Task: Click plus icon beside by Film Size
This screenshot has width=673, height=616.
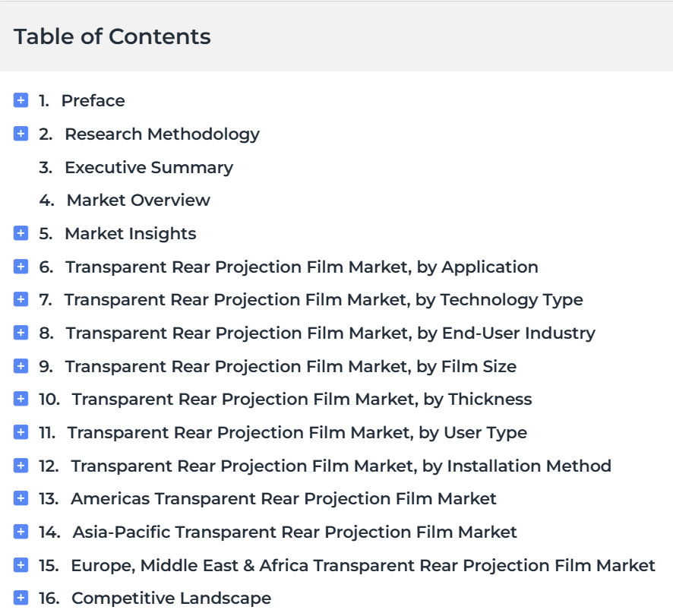Action: point(21,366)
